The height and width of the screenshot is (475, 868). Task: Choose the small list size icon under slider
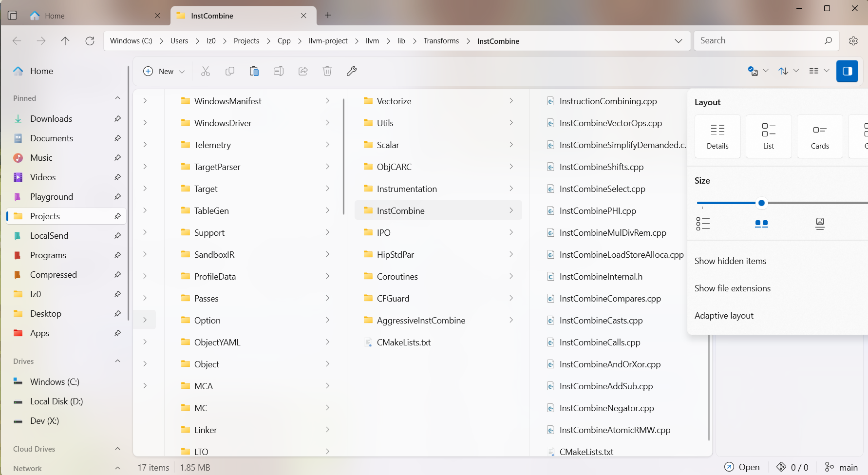click(x=703, y=224)
